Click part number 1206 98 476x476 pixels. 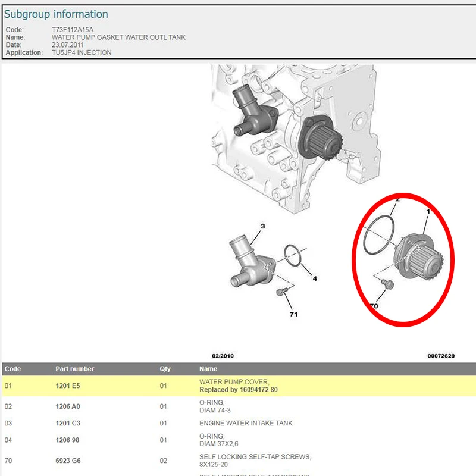[67, 440]
